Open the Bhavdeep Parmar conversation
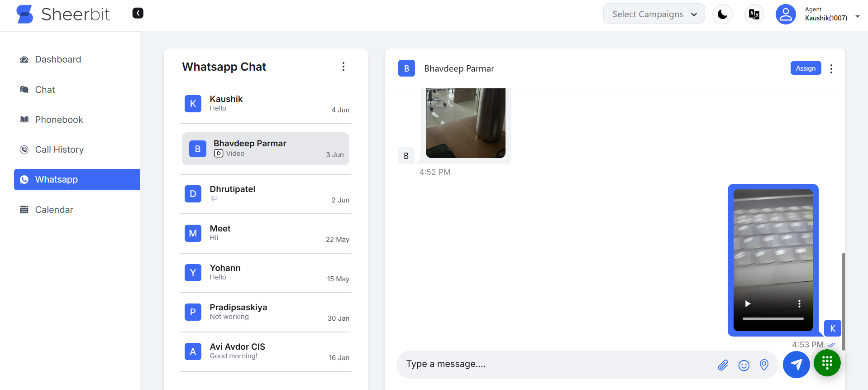Screen dimensions: 868x390 [x=266, y=149]
